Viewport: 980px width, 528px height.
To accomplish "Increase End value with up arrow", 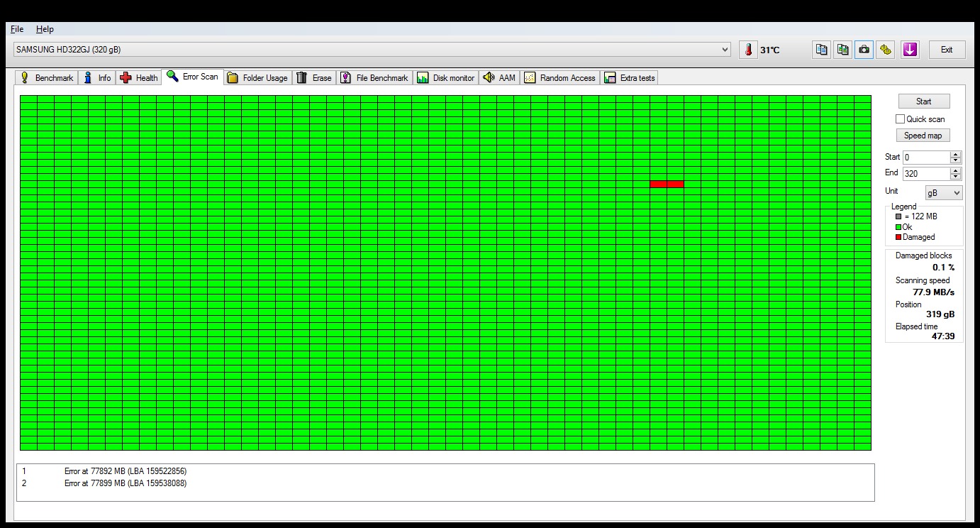I will point(956,171).
